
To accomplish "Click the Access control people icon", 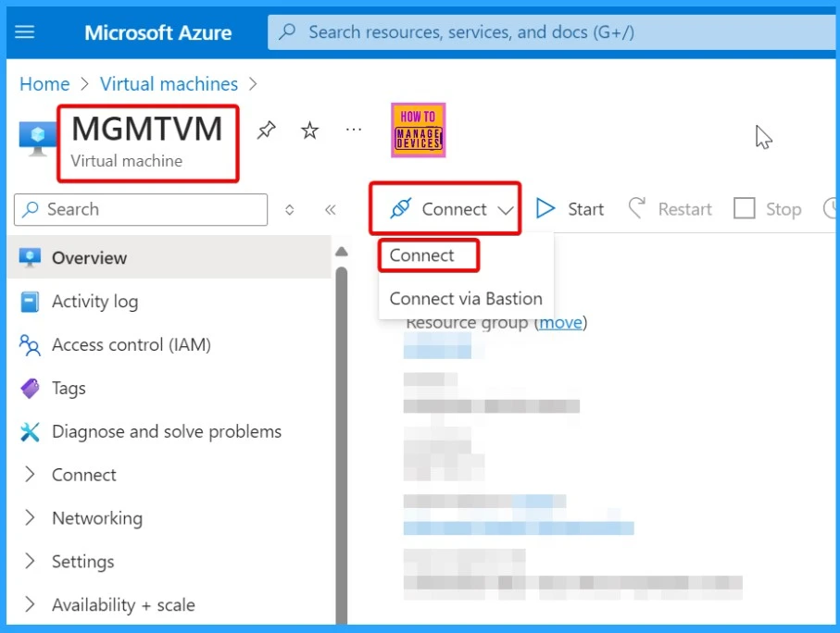I will (x=30, y=345).
